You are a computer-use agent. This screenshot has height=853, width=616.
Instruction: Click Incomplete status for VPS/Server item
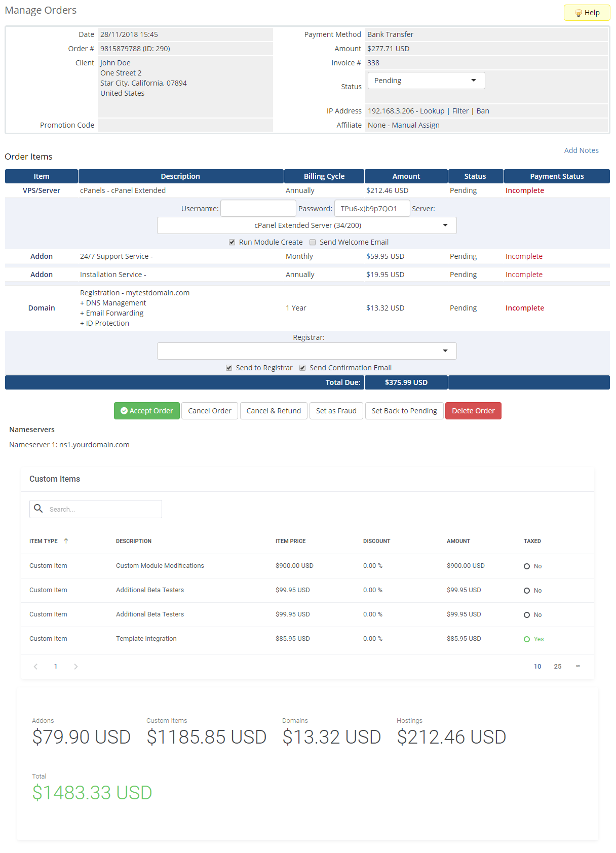[525, 190]
